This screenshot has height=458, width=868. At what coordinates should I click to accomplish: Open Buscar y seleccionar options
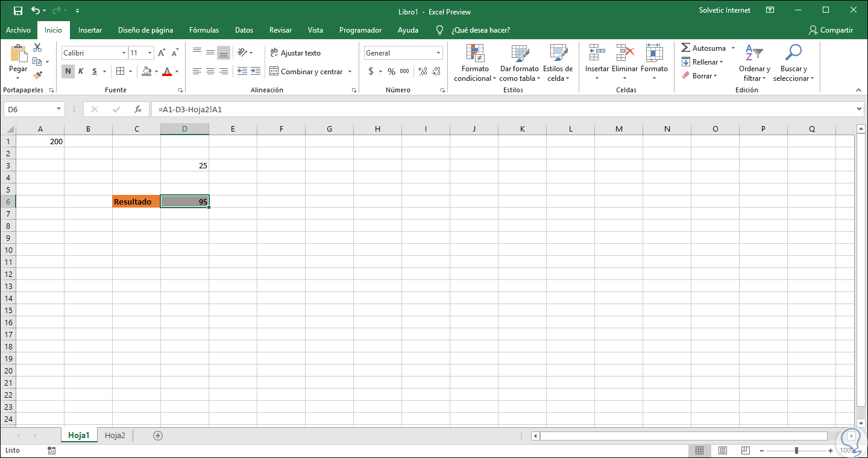(793, 63)
